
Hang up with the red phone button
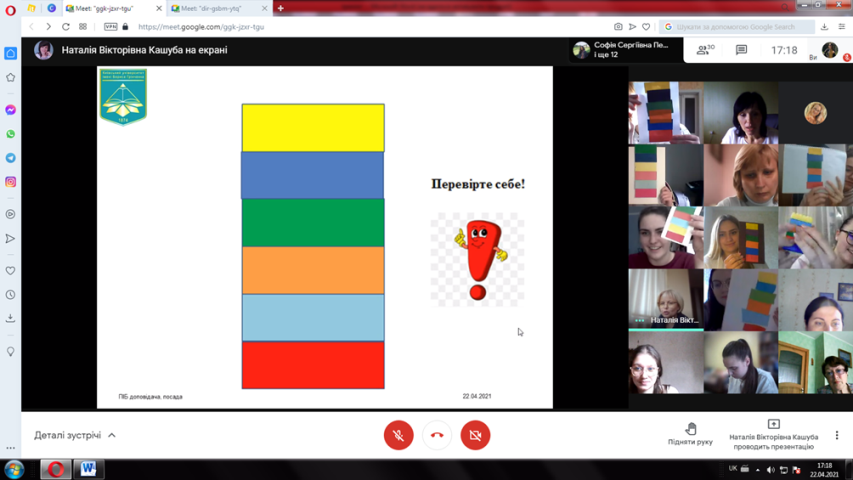(x=437, y=435)
